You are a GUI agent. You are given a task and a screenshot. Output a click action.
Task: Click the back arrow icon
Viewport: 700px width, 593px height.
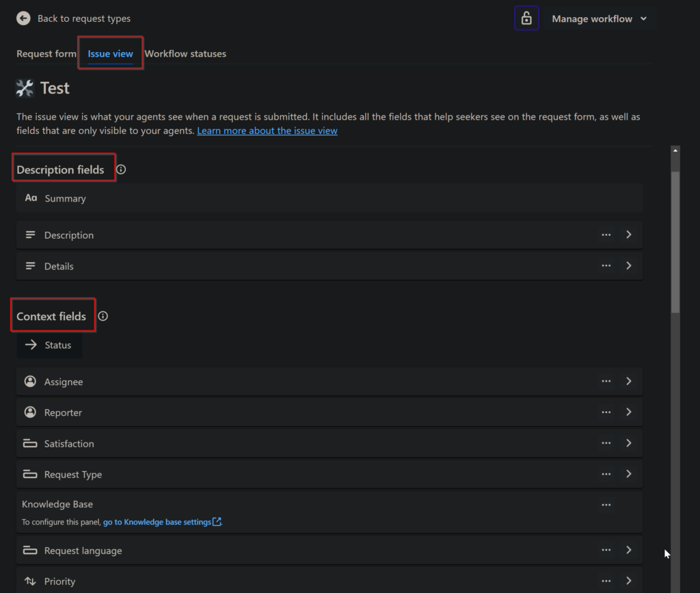point(23,18)
